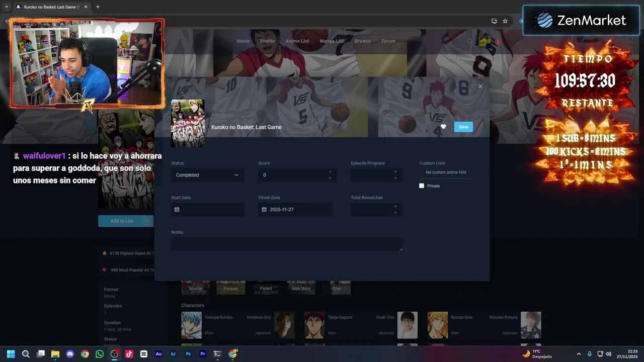This screenshot has height=362, width=644.
Task: Go to Home in site navigation
Action: tap(243, 41)
